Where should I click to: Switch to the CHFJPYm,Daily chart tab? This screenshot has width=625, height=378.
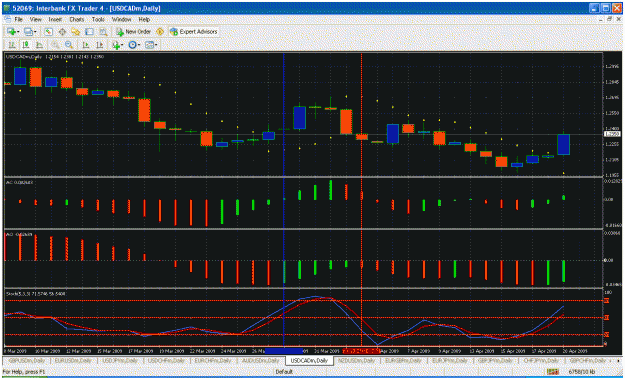[x=542, y=360]
